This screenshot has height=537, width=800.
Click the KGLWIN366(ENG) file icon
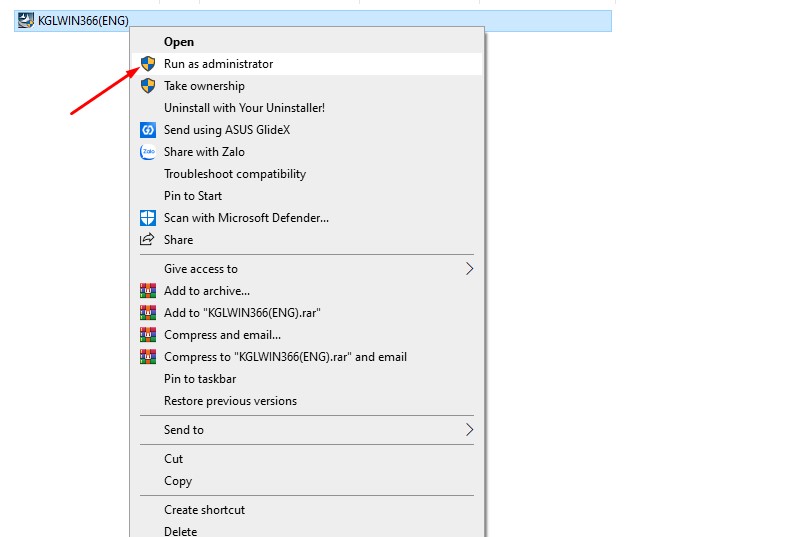click(x=26, y=20)
